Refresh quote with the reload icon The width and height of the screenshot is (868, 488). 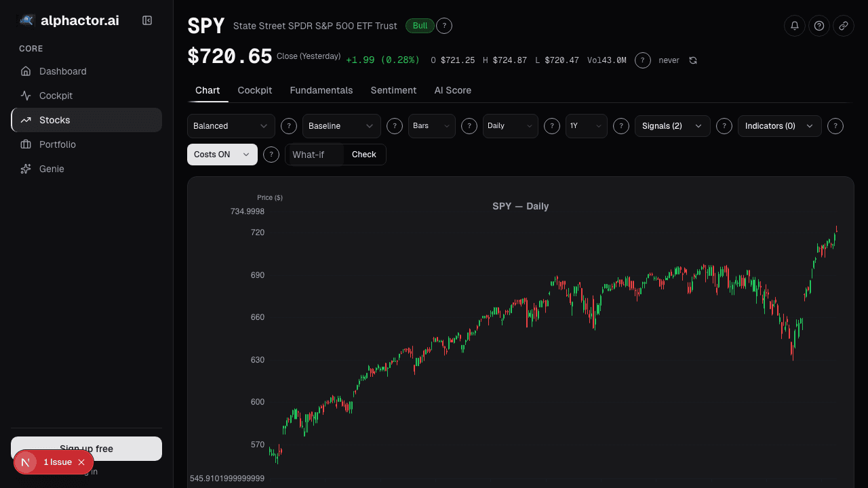click(x=693, y=60)
